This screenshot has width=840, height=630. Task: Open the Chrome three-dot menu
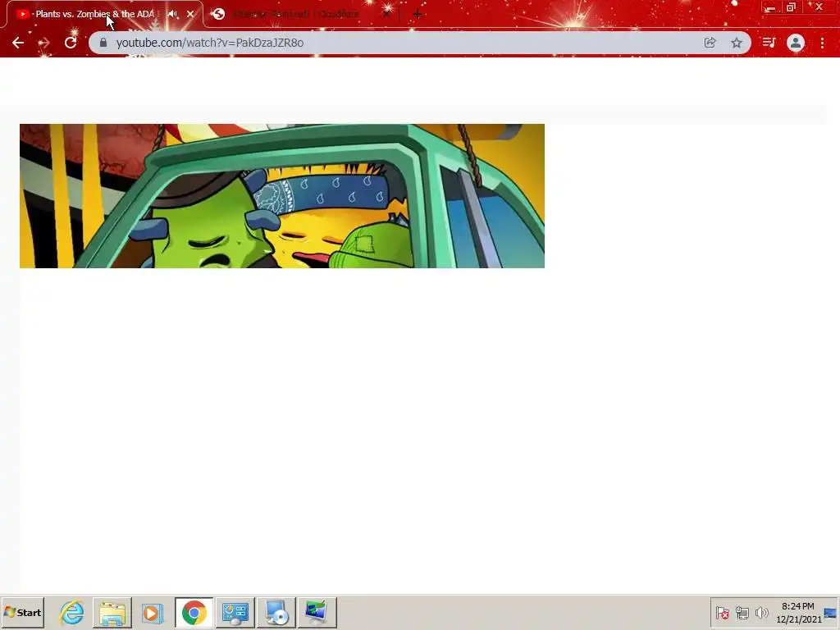[x=822, y=43]
